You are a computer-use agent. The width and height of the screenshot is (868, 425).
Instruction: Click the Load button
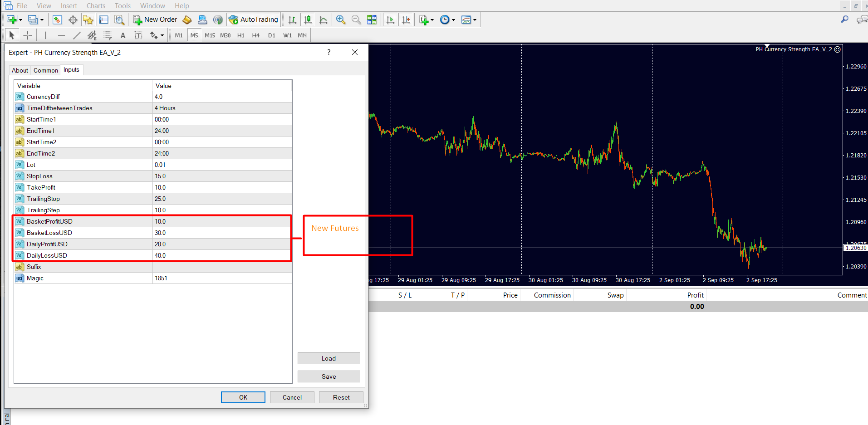pos(329,358)
